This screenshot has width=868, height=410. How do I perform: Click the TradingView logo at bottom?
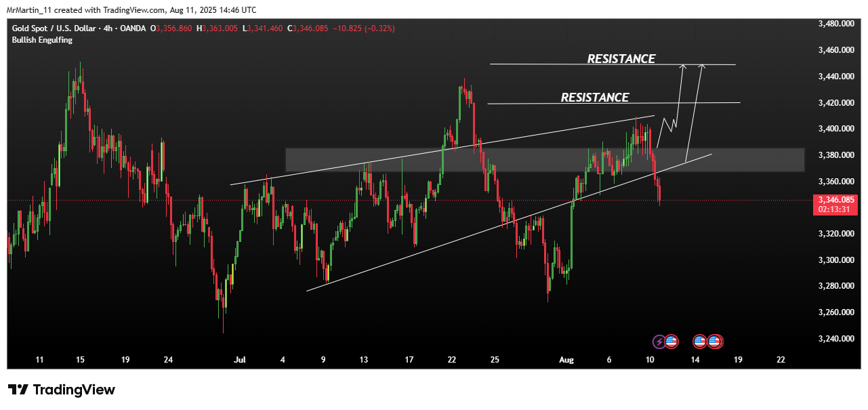coord(62,390)
